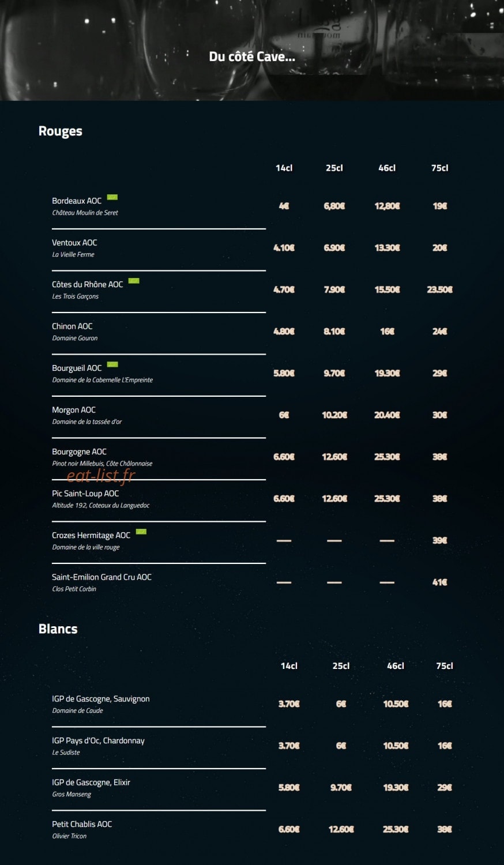The image size is (504, 865).
Task: Click the green label next to Bourgueil AOC
Action: click(x=112, y=364)
